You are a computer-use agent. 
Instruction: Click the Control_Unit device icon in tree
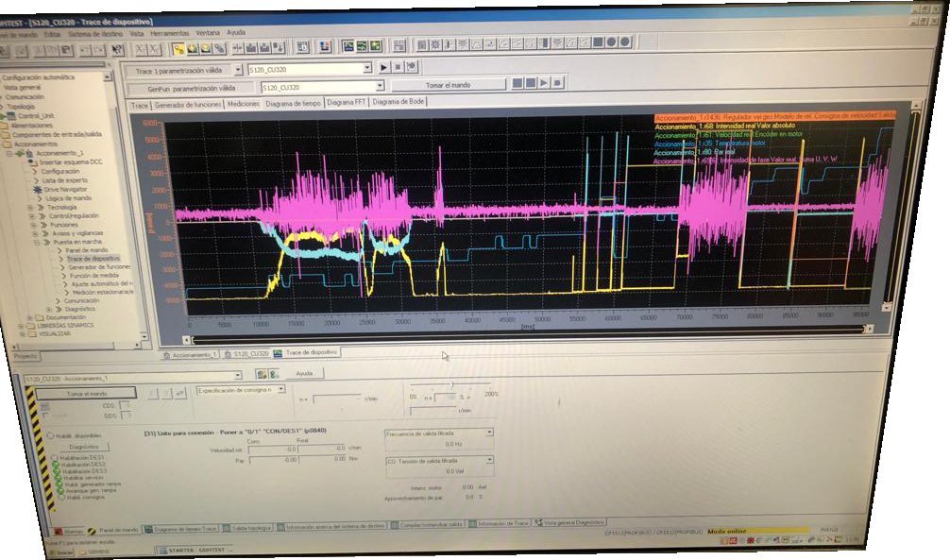(11, 115)
